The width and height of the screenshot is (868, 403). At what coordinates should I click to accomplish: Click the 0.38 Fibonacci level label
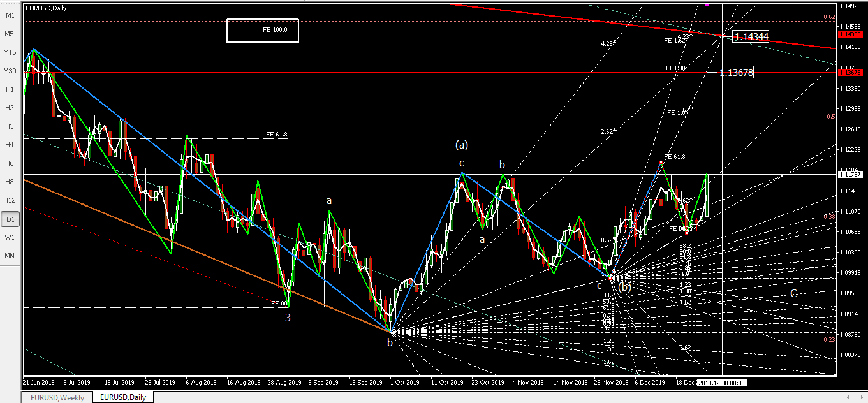tap(829, 217)
